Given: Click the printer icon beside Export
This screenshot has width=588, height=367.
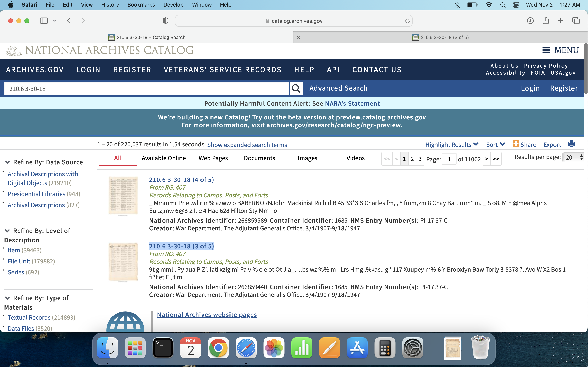Looking at the screenshot, I should (x=571, y=144).
